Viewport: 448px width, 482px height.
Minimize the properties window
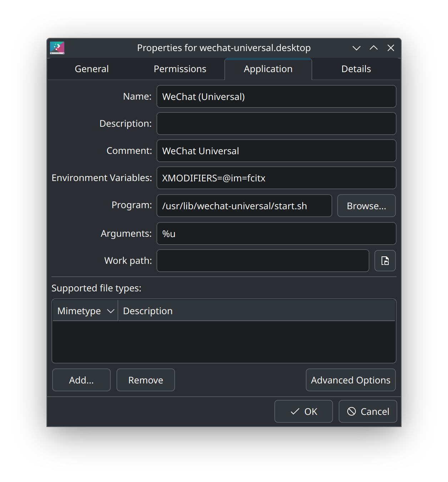[357, 48]
